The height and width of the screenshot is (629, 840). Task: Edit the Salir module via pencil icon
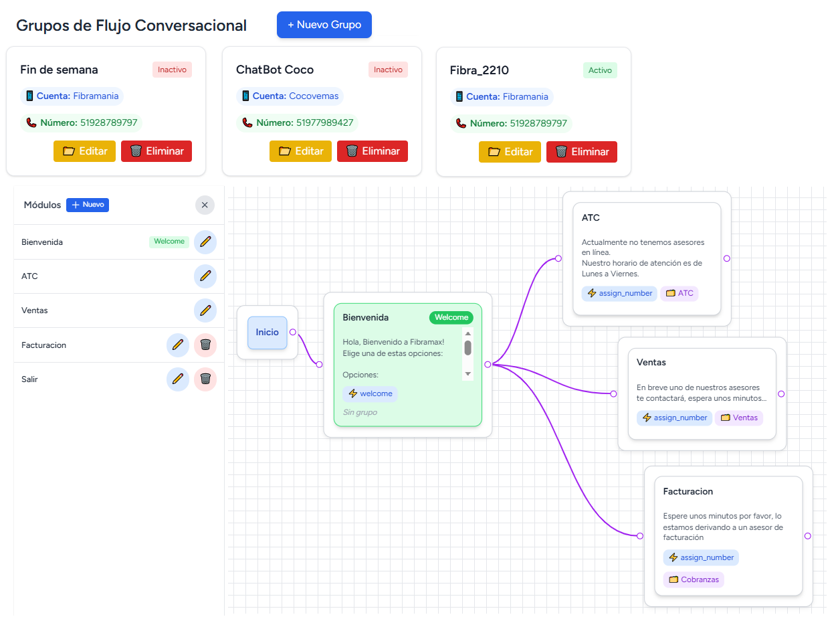[x=177, y=379]
